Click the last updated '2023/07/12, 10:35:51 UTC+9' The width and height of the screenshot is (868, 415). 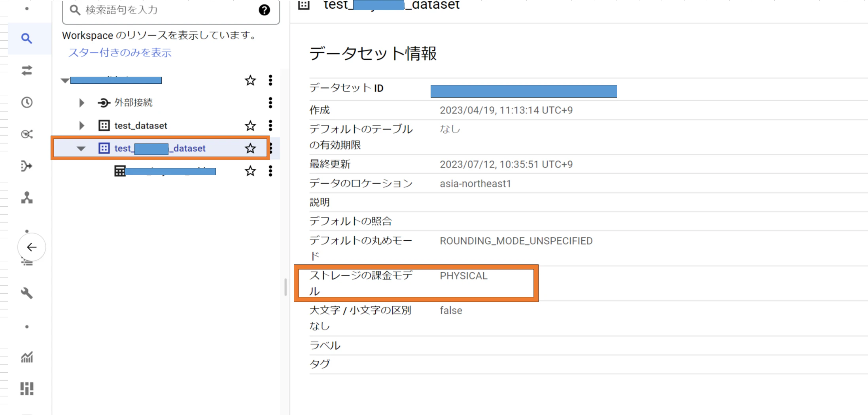(x=506, y=164)
